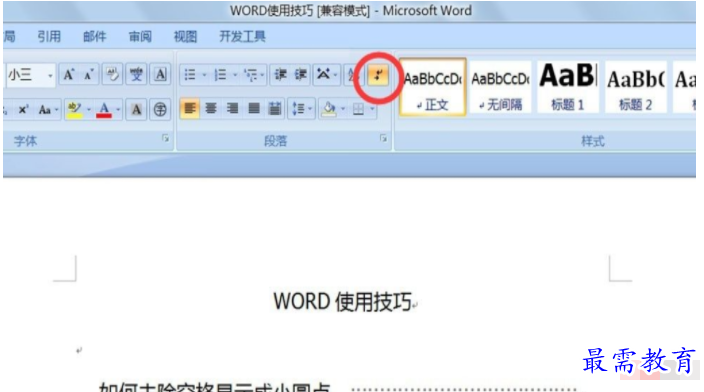Viewport: 704px width, 392px height.
Task: Click the Asian Layout icon
Action: [323, 75]
